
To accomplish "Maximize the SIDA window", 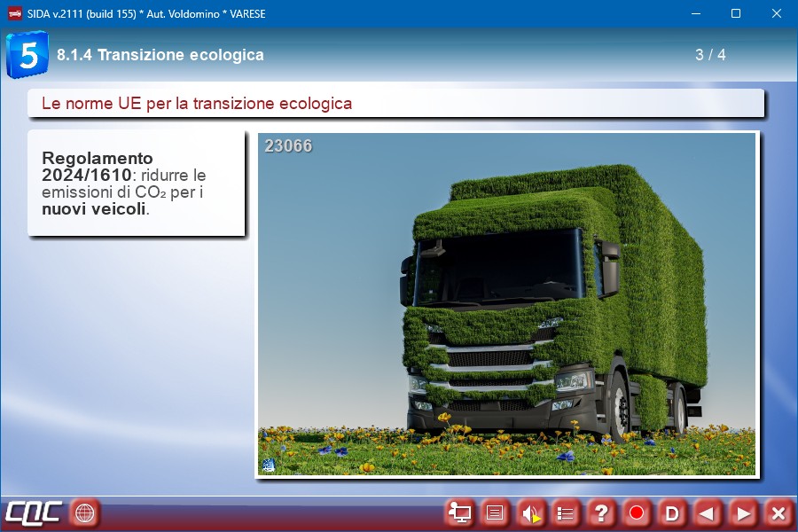I will point(735,13).
